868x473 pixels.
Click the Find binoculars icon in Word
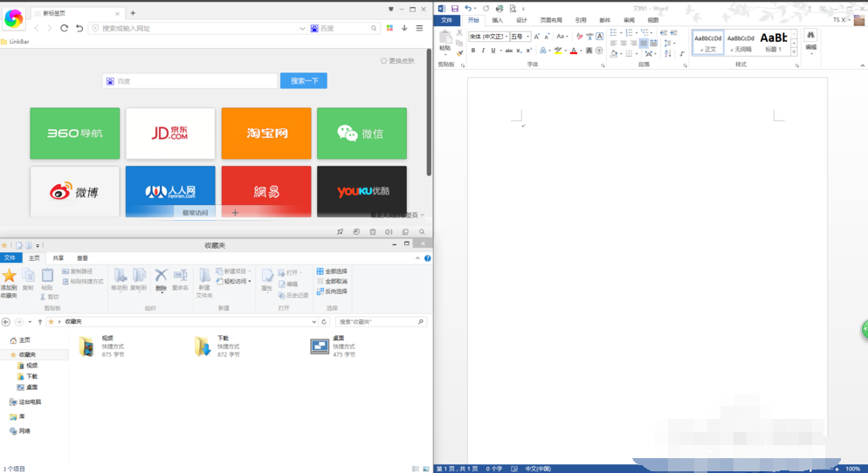tap(810, 34)
